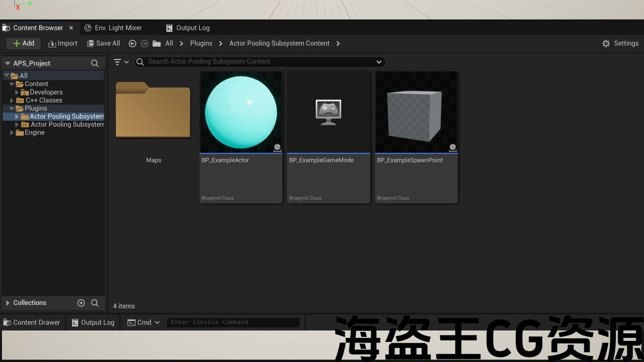644x362 pixels.
Task: Expand the Collections section
Action: click(8, 303)
